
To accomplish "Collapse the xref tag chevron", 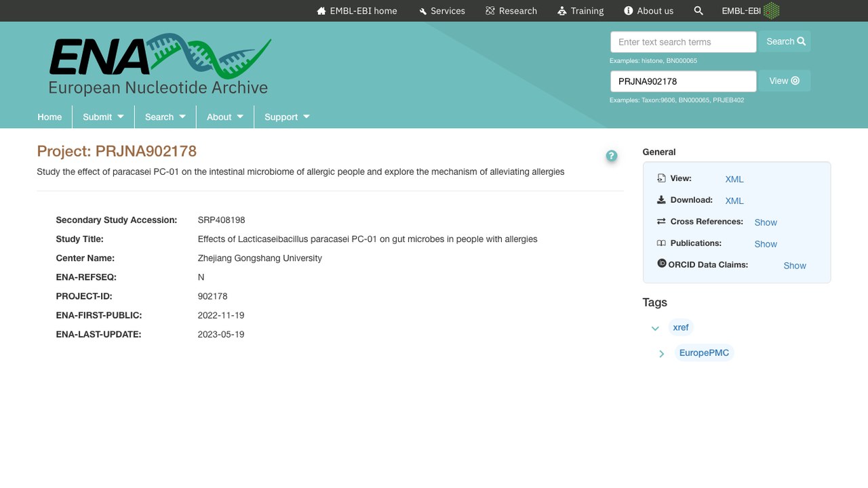I will click(x=655, y=328).
